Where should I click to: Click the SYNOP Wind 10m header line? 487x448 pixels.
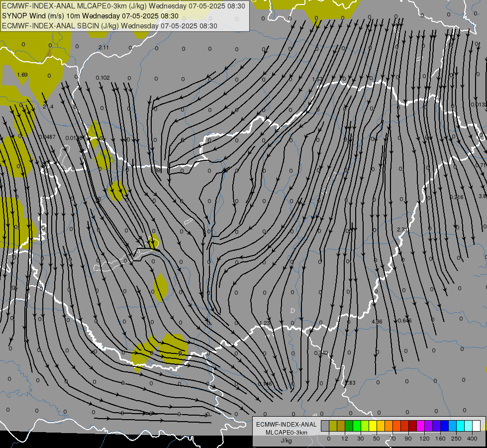click(x=90, y=16)
